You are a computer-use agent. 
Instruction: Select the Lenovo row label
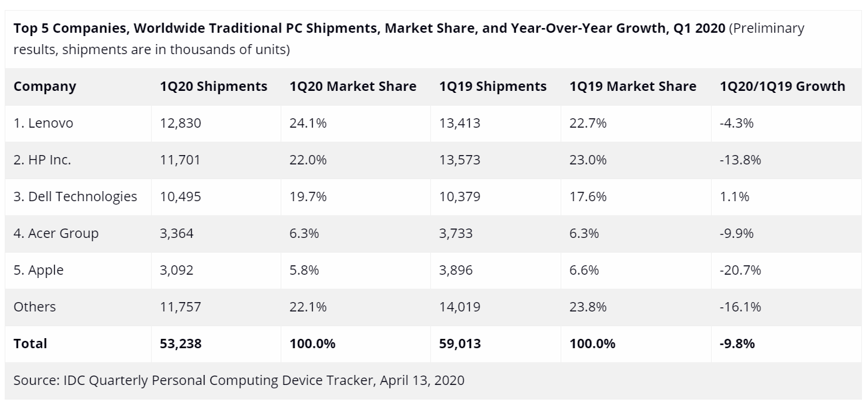pyautogui.click(x=43, y=123)
